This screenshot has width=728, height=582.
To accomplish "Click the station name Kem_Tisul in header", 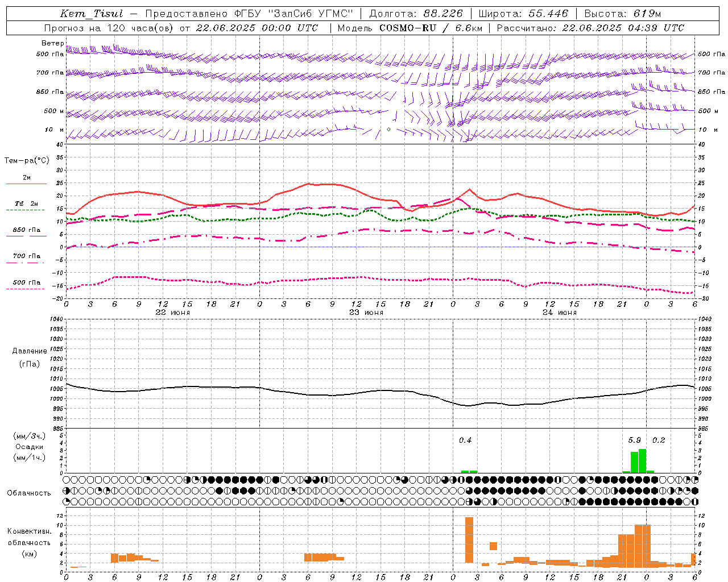I will [91, 14].
